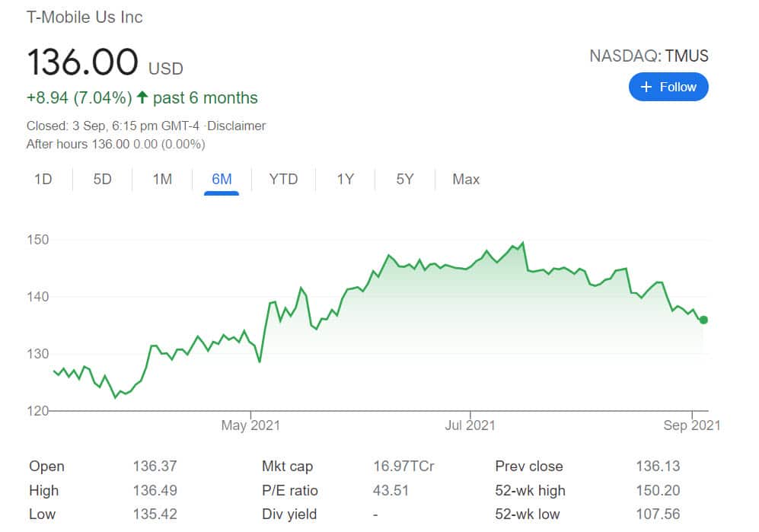Viewport: 759px width, 532px height.
Task: Open the 1M chart range tab
Action: coord(162,180)
